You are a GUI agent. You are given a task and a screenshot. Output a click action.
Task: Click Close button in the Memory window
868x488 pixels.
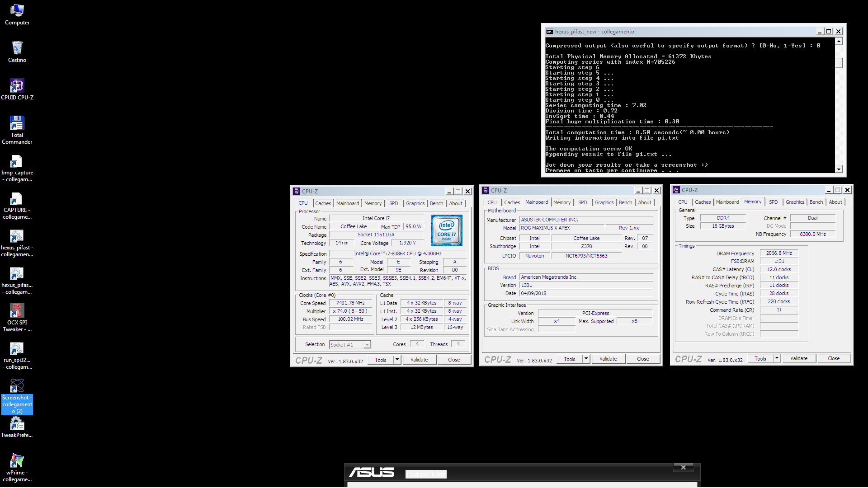[834, 358]
